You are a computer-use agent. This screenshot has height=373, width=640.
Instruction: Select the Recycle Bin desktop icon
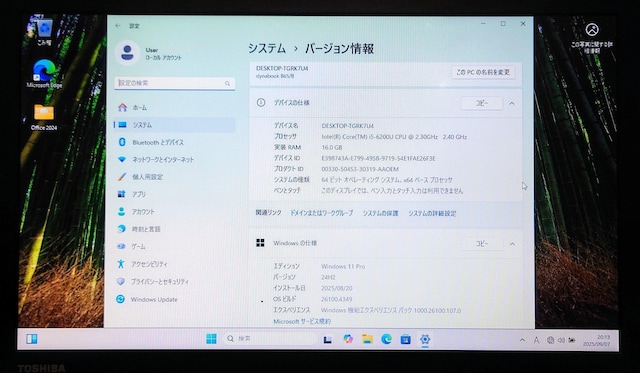click(44, 32)
